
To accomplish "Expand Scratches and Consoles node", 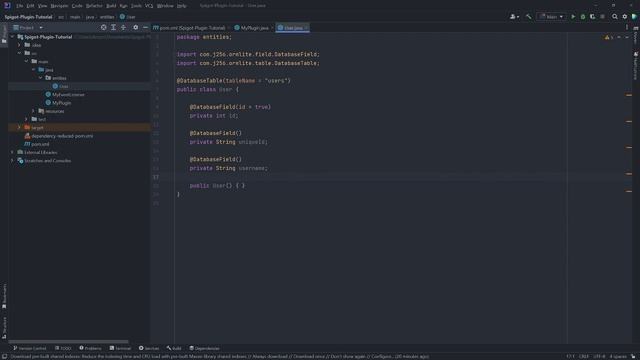I will [x=12, y=160].
